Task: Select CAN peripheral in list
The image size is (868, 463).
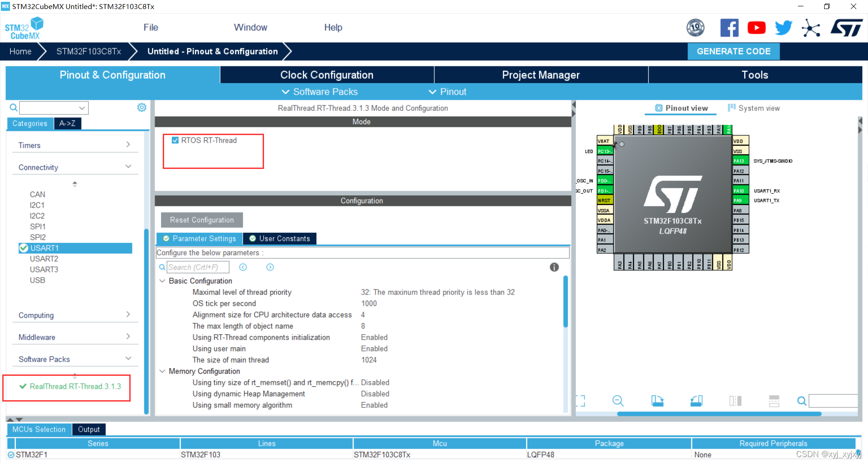Action: [38, 194]
